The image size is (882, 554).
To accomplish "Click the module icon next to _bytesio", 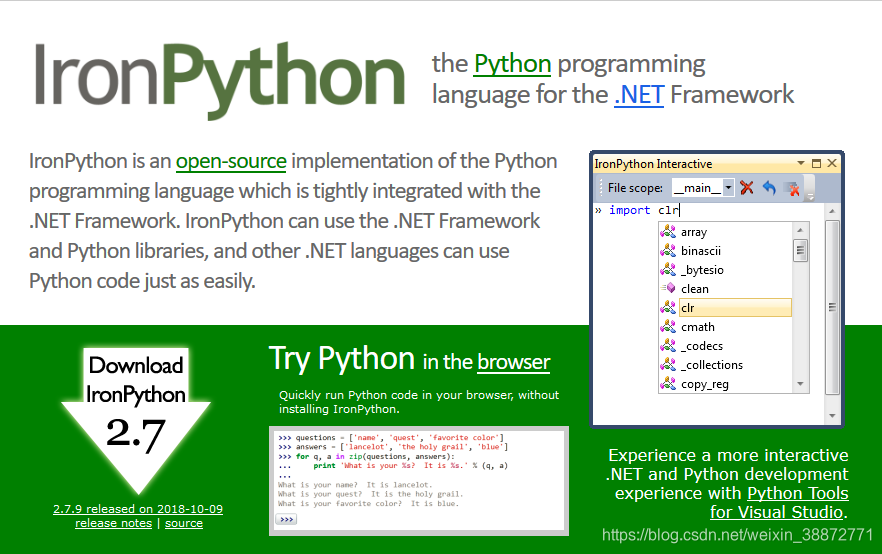I will pos(668,269).
